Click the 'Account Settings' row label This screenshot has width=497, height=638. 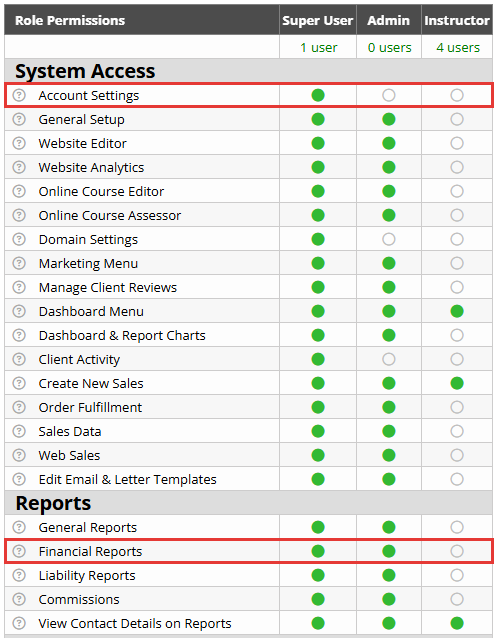coord(89,96)
